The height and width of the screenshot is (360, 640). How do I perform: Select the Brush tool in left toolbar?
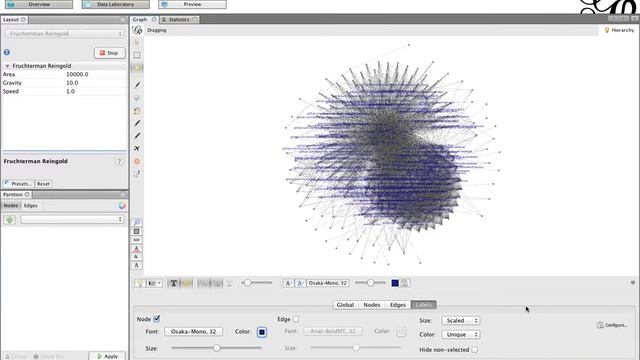[x=137, y=111]
